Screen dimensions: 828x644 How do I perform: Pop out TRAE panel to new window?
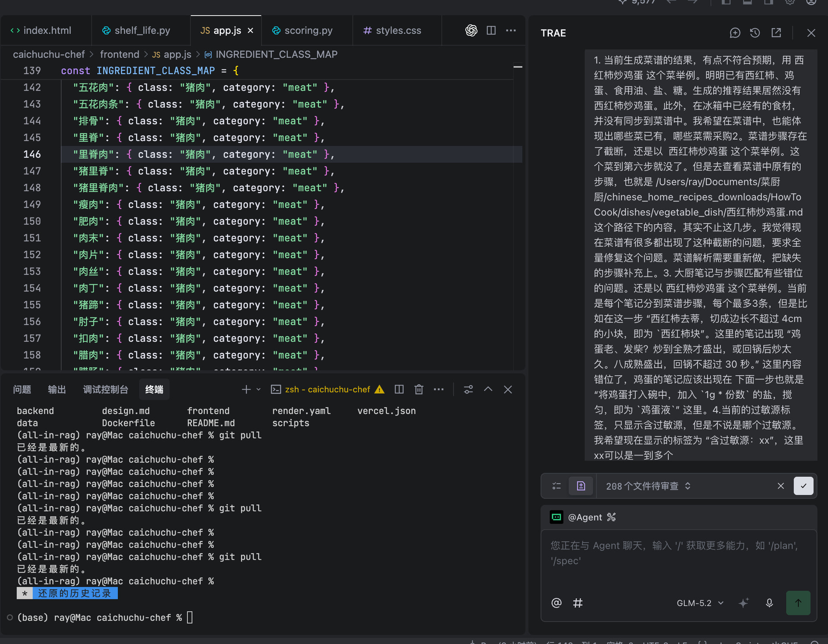[x=776, y=33]
